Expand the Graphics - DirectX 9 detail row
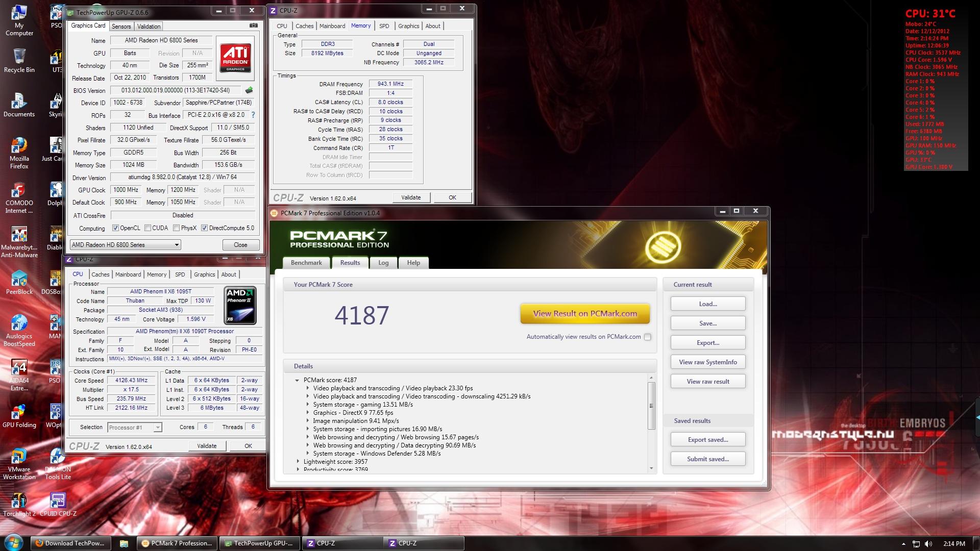 pos(308,413)
